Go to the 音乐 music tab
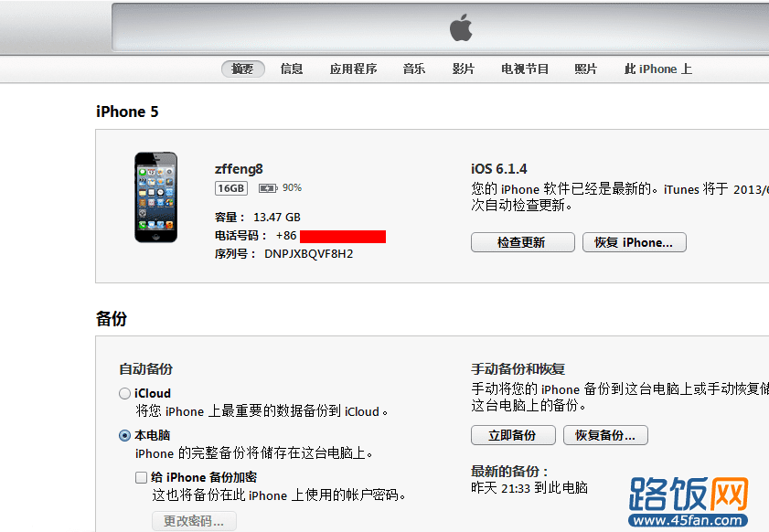This screenshot has height=532, width=769. (414, 69)
